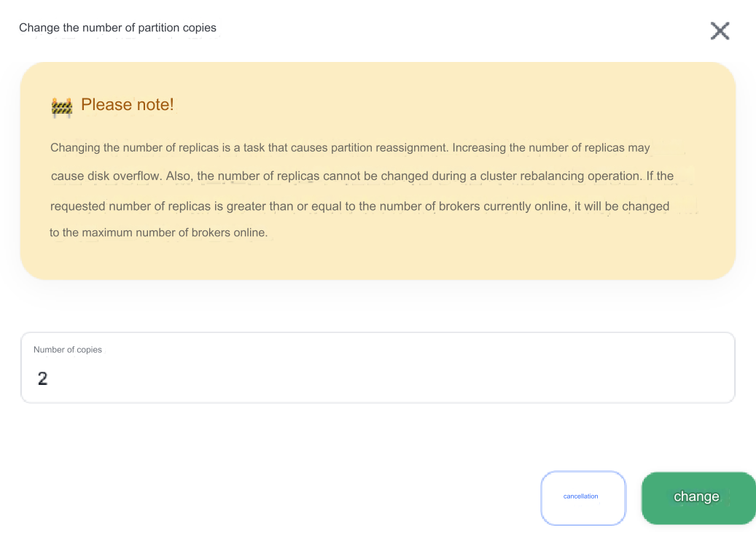
Task: Click the yellow warning notice panel
Action: coord(378,171)
